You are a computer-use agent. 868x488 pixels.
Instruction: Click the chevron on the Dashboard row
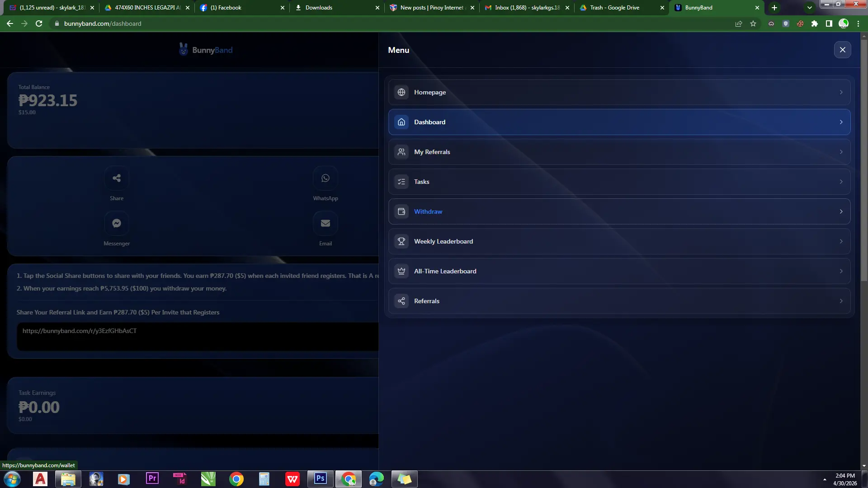coord(841,122)
